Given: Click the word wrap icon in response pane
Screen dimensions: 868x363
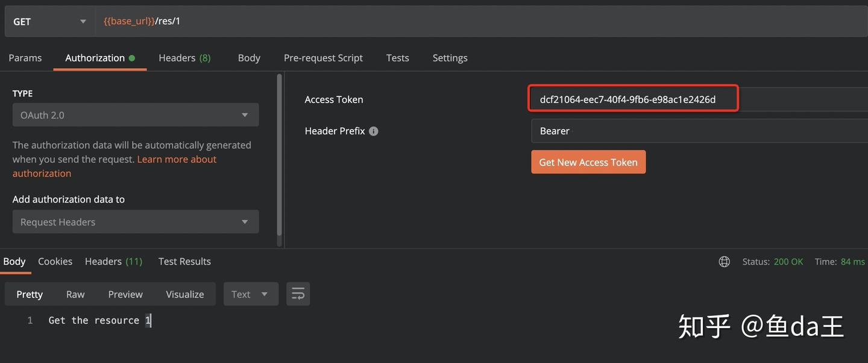Looking at the screenshot, I should coord(298,294).
